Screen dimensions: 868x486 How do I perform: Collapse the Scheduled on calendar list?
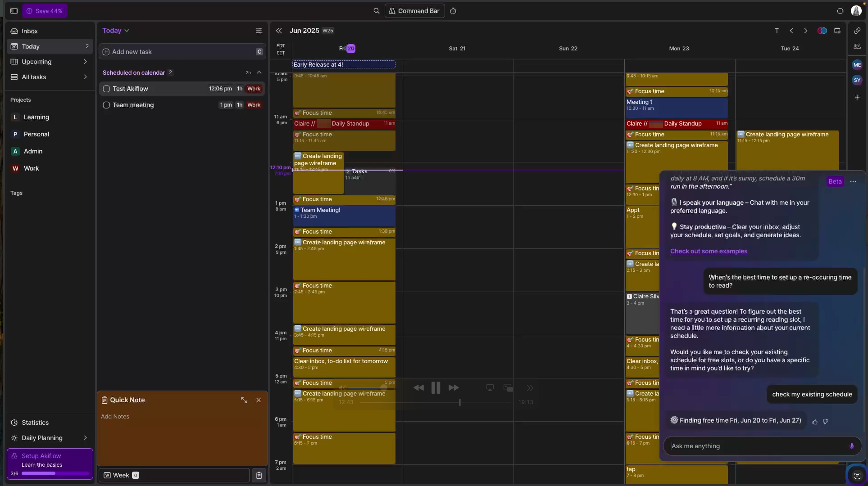[259, 72]
